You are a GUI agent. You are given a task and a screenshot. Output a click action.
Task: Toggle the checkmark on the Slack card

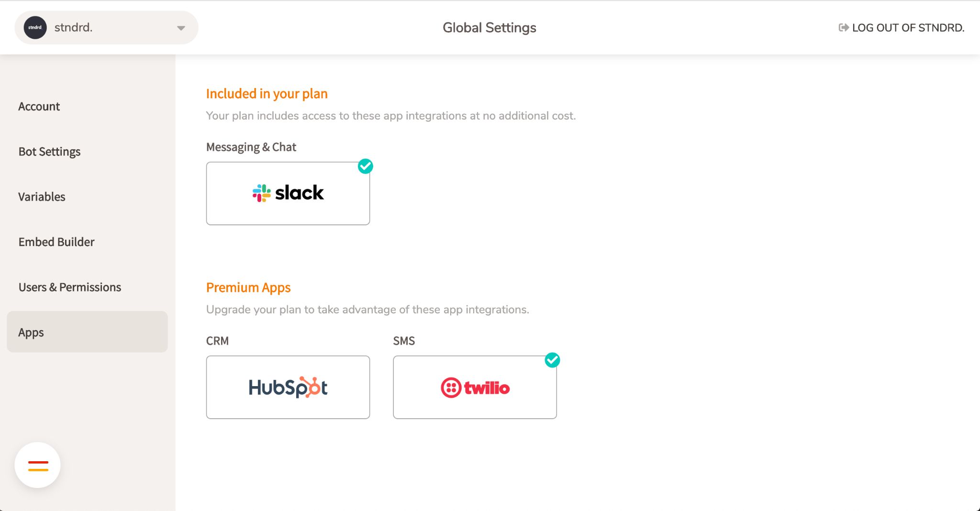click(x=366, y=167)
